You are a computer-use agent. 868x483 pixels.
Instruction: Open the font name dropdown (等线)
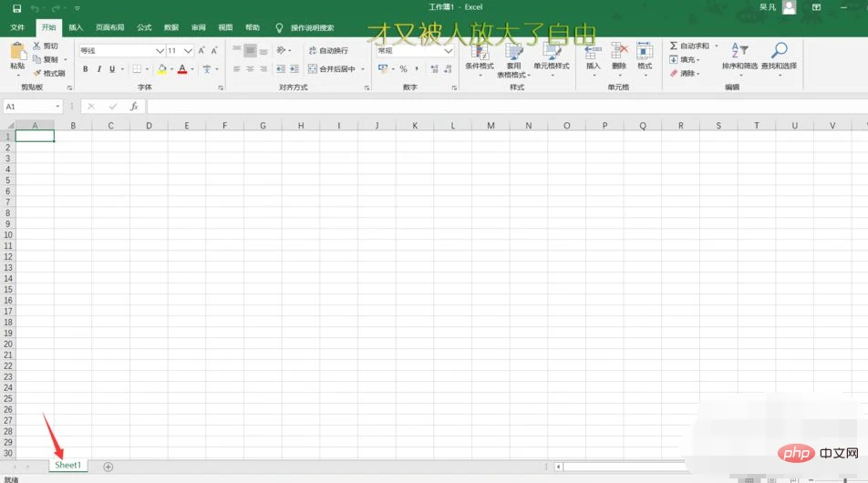tap(160, 51)
